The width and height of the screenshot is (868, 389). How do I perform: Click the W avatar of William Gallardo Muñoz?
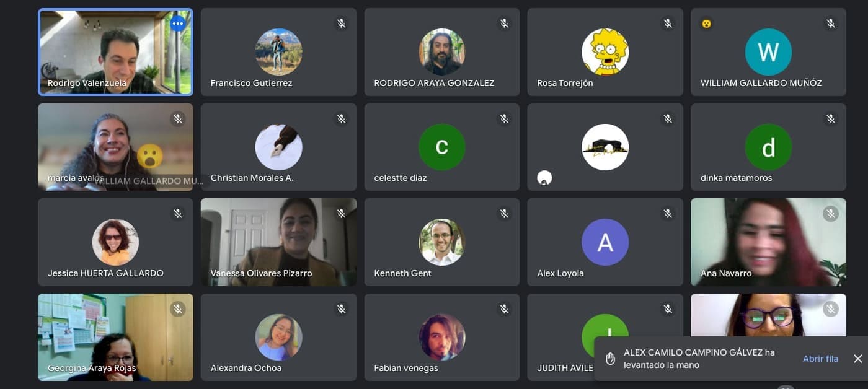tap(768, 52)
